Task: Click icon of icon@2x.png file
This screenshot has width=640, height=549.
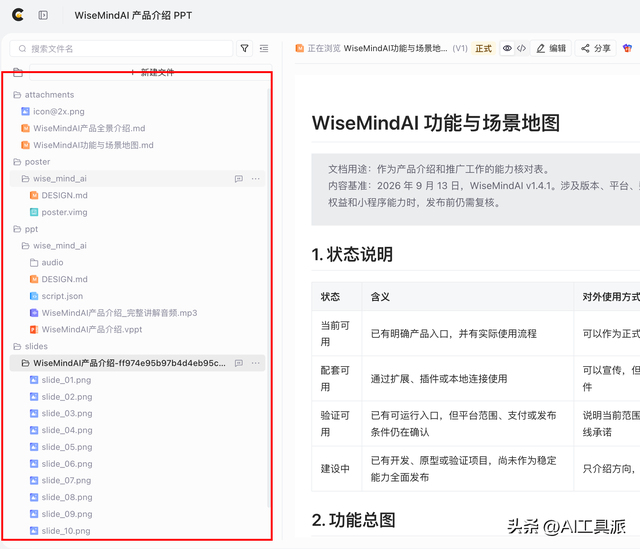Action: 25,111
